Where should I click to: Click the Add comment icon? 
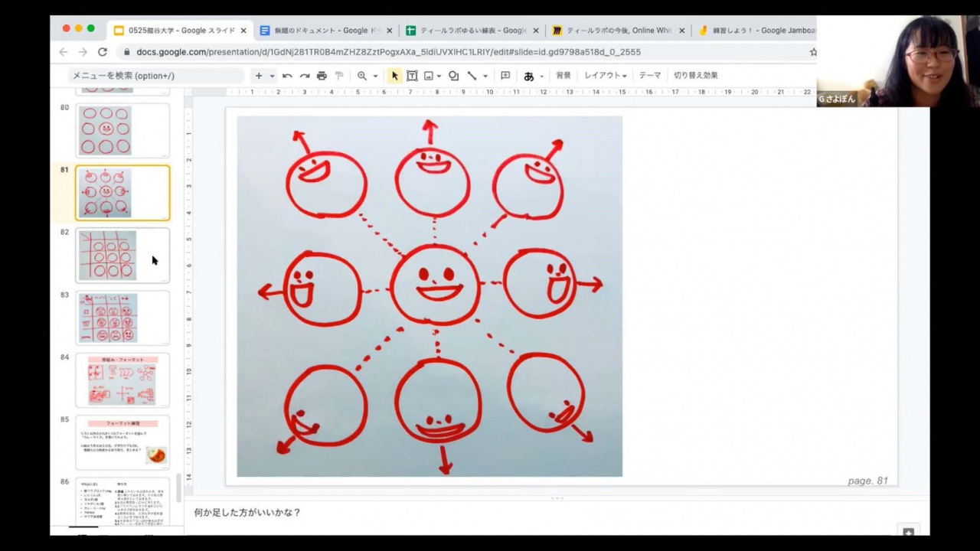pyautogui.click(x=505, y=76)
